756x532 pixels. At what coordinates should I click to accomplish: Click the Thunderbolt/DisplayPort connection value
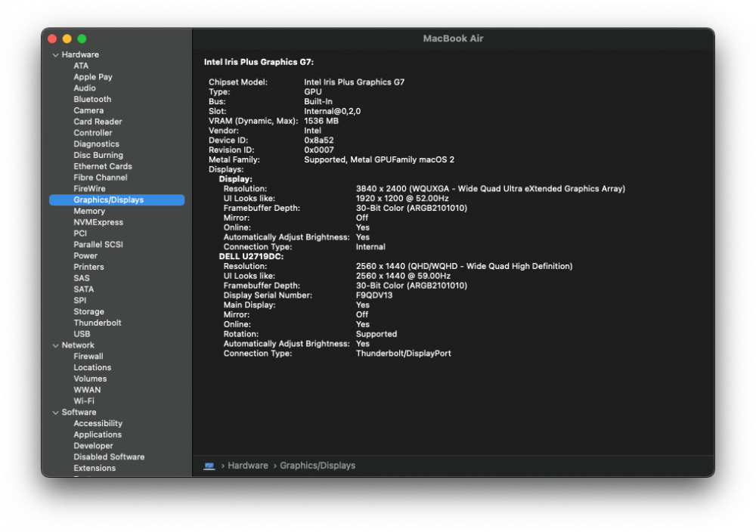[x=404, y=353]
